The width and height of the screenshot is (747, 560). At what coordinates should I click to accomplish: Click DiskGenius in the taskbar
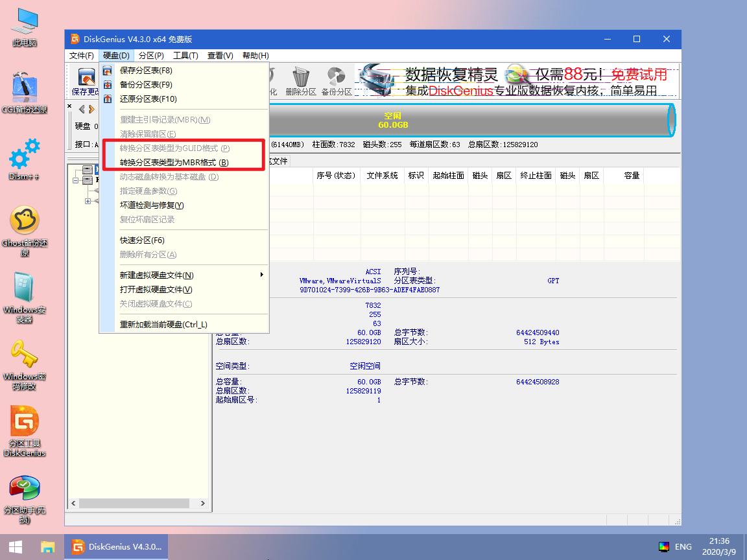(115, 546)
